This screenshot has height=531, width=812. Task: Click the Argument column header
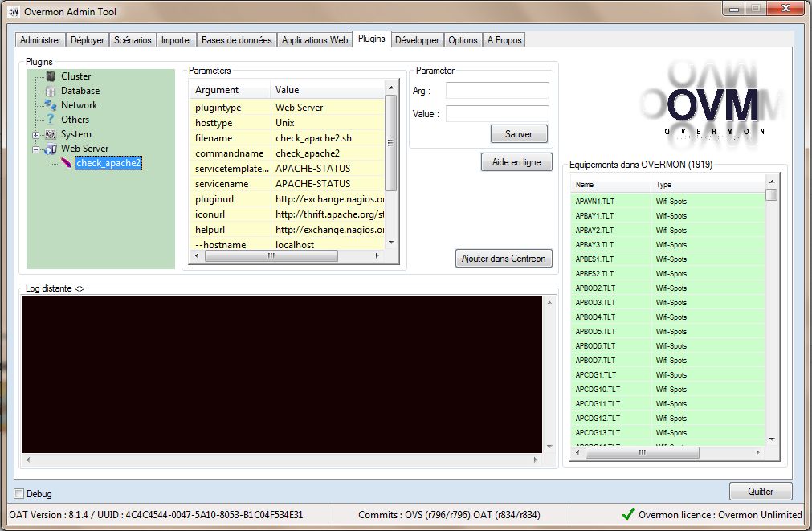(x=230, y=90)
